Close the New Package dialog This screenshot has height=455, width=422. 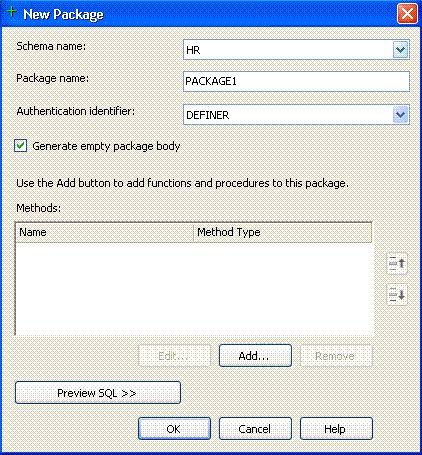click(x=407, y=14)
